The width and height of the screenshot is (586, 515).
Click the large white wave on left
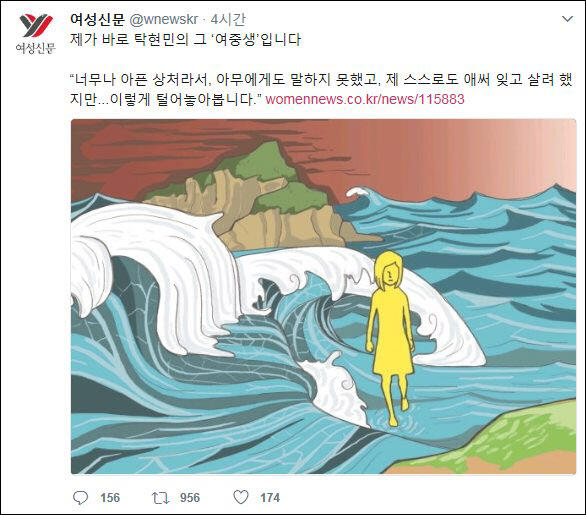(153, 269)
